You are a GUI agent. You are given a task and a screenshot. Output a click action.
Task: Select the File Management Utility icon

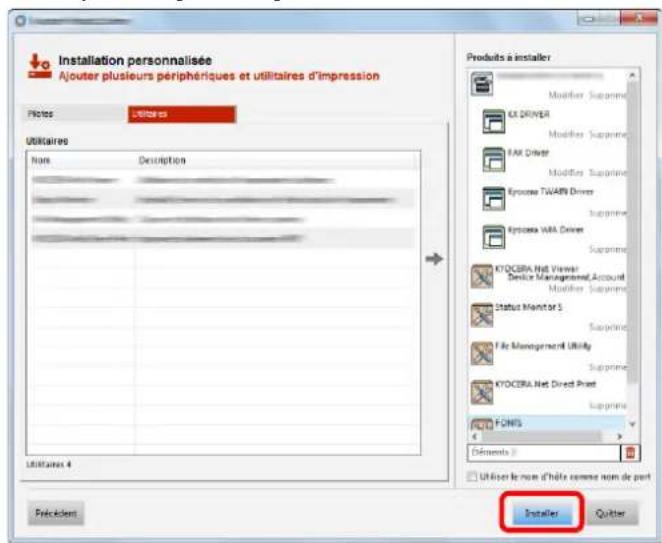(x=482, y=353)
